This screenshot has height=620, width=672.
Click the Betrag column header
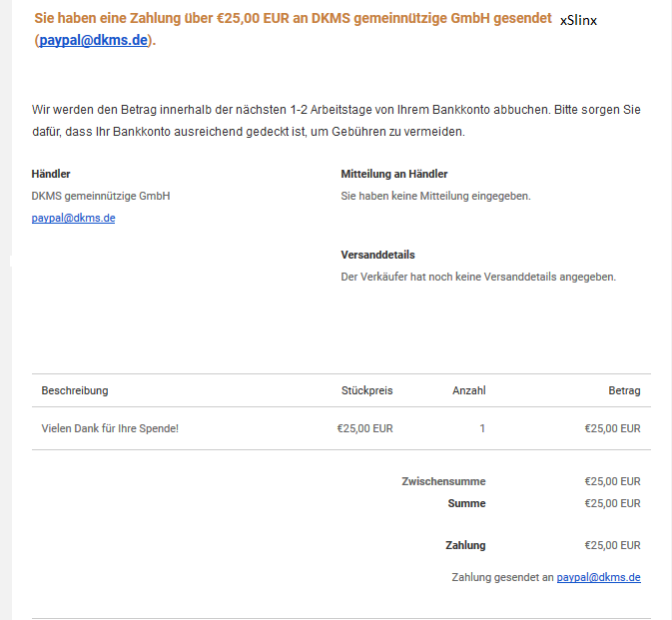pyautogui.click(x=624, y=390)
